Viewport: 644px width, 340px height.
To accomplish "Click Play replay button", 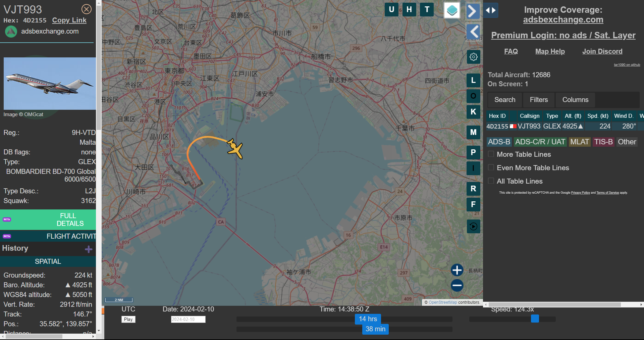I will tap(128, 319).
